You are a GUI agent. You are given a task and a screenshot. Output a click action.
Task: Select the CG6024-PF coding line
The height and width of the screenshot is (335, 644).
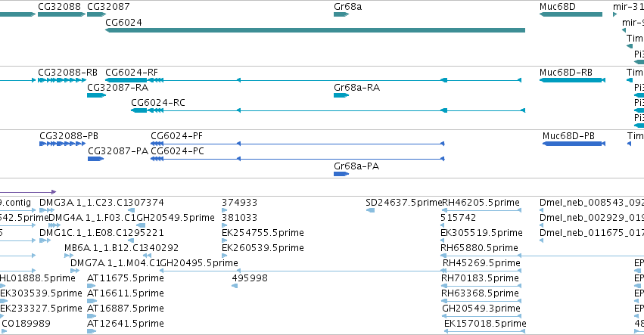[297, 144]
